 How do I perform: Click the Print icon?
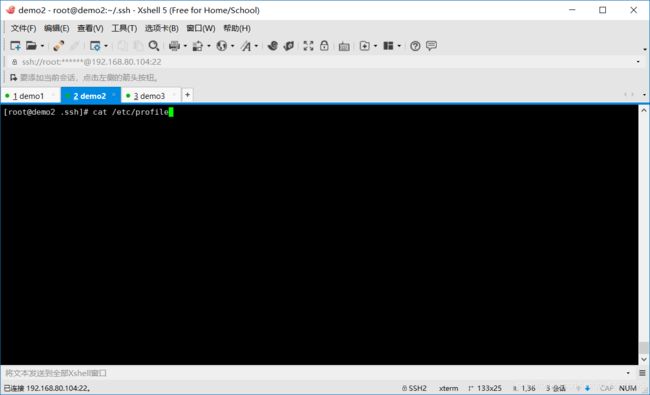tap(174, 46)
